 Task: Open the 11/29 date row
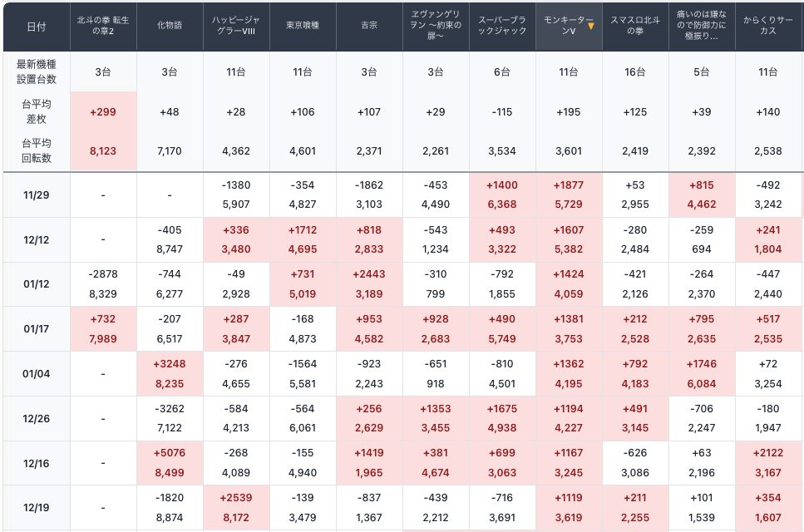pyautogui.click(x=36, y=195)
